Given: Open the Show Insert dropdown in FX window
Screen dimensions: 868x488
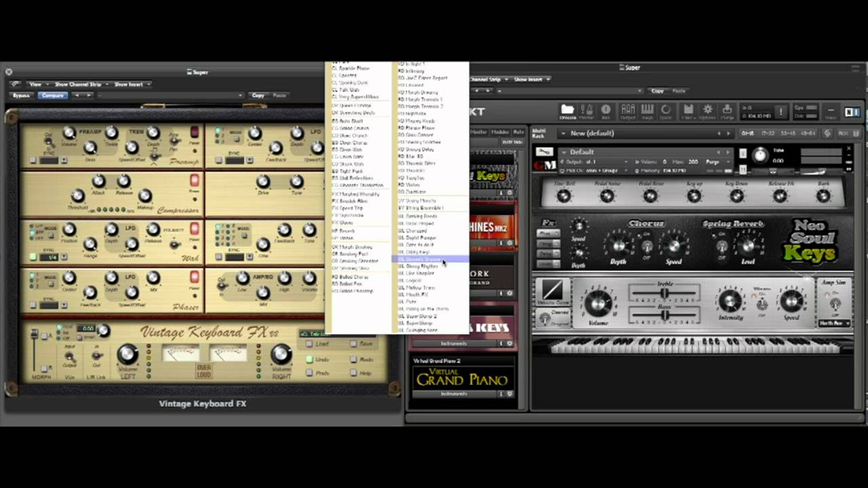Looking at the screenshot, I should 131,84.
